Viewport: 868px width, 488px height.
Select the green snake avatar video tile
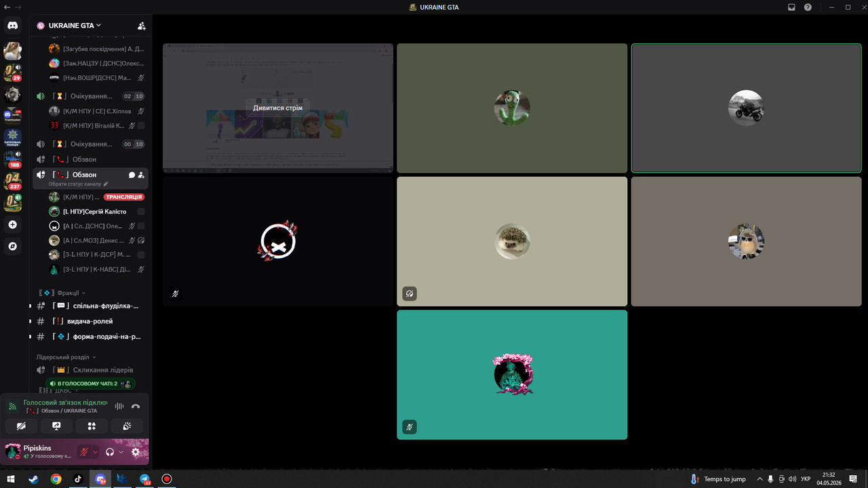tap(512, 108)
